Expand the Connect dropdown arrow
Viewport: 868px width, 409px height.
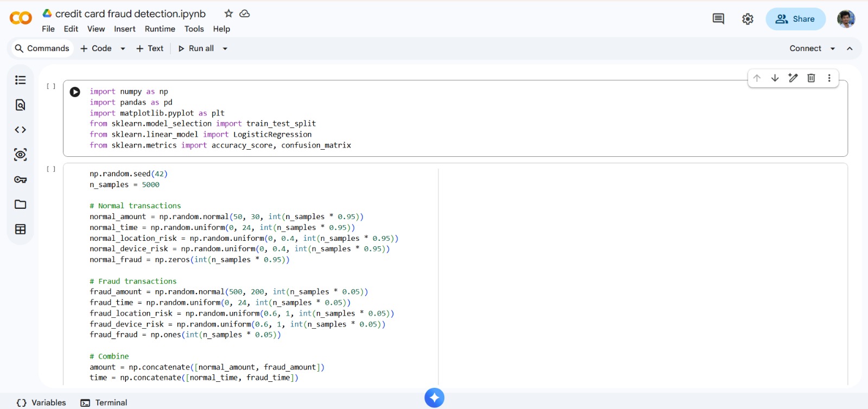[833, 49]
